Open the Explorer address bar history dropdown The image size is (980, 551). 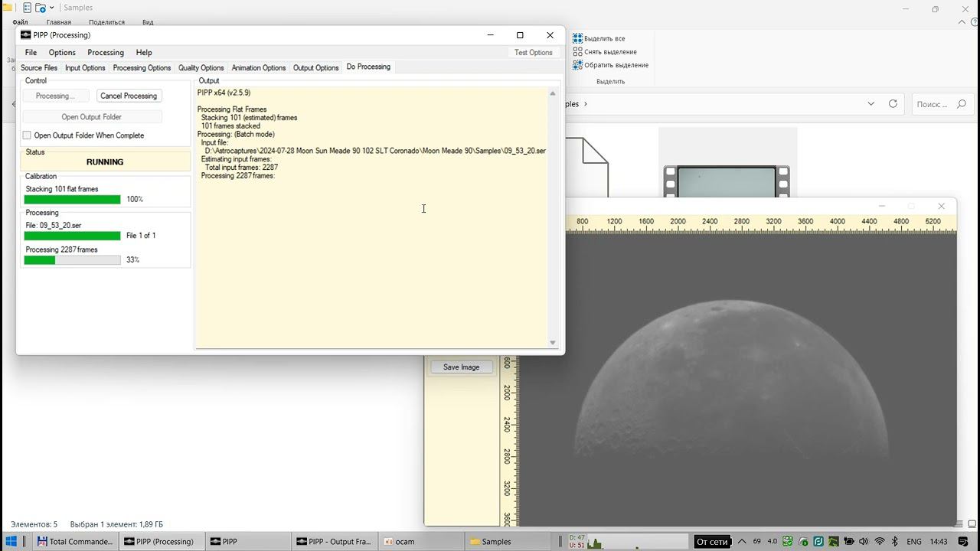871,104
